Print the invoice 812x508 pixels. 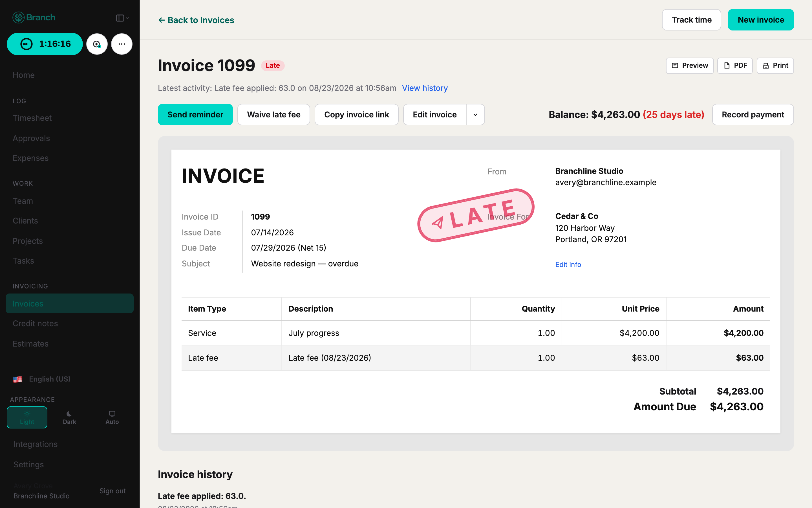tap(775, 65)
